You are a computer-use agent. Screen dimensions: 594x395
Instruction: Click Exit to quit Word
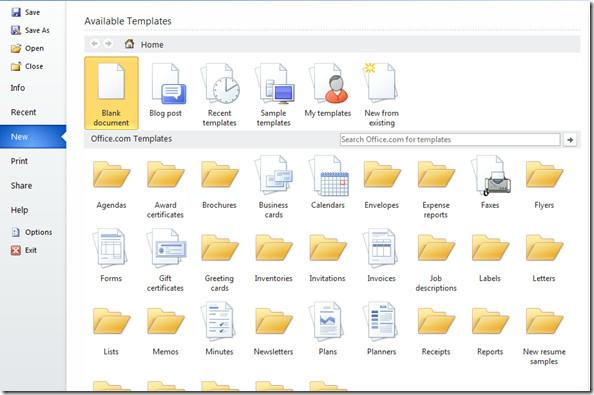[24, 250]
